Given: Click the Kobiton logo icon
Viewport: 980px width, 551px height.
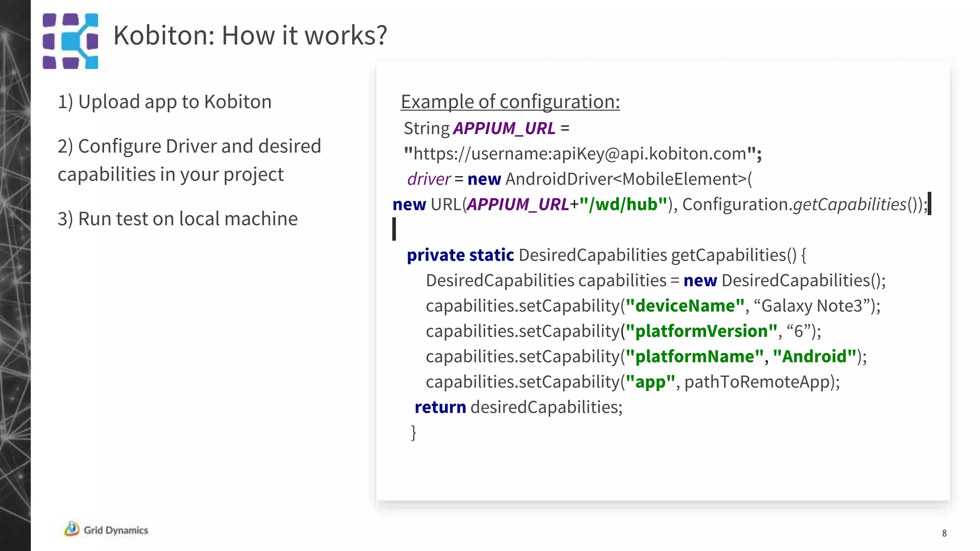Looking at the screenshot, I should point(70,41).
